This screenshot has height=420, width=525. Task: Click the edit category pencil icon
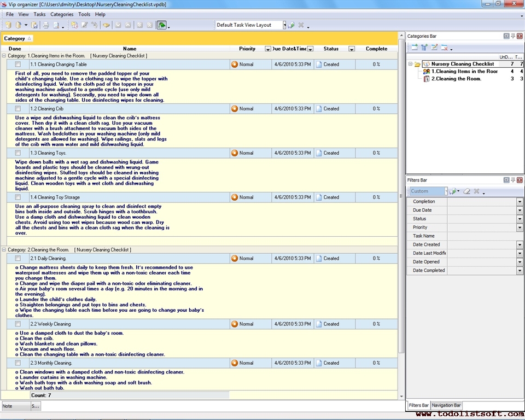point(434,48)
